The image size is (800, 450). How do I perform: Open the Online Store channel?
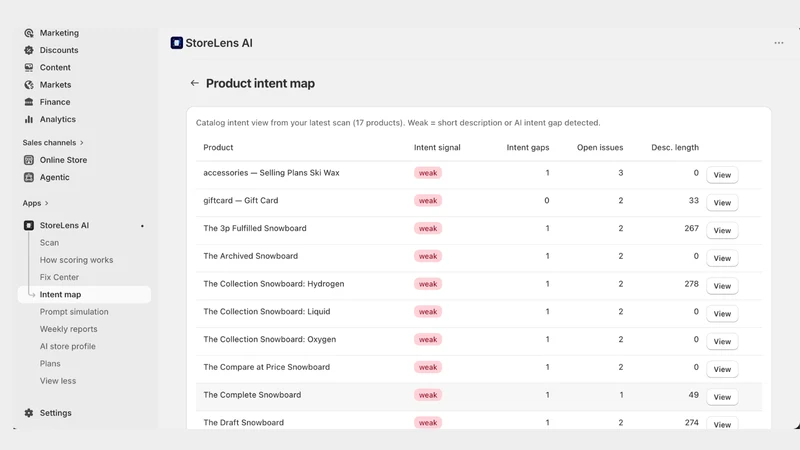(63, 160)
